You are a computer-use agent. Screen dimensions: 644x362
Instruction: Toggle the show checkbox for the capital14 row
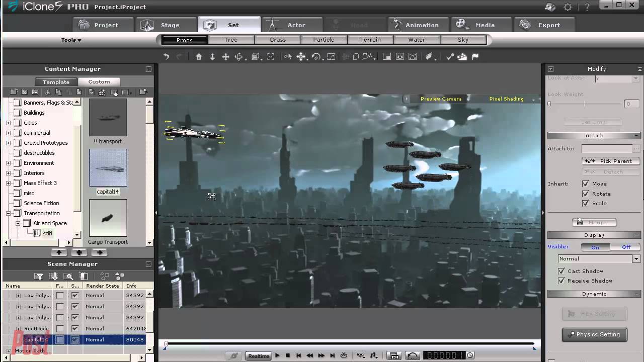pyautogui.click(x=75, y=340)
